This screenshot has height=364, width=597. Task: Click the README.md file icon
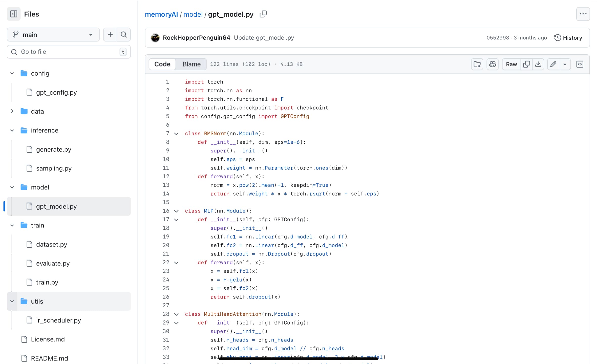24,358
